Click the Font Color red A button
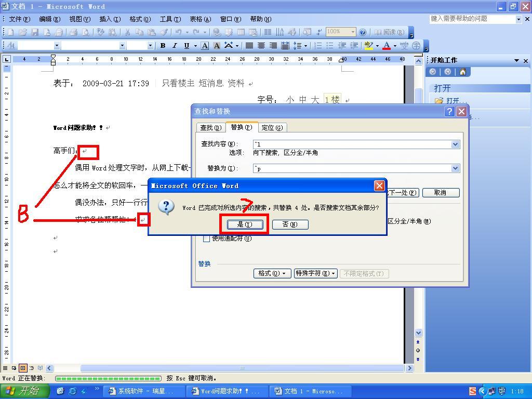 click(x=387, y=46)
